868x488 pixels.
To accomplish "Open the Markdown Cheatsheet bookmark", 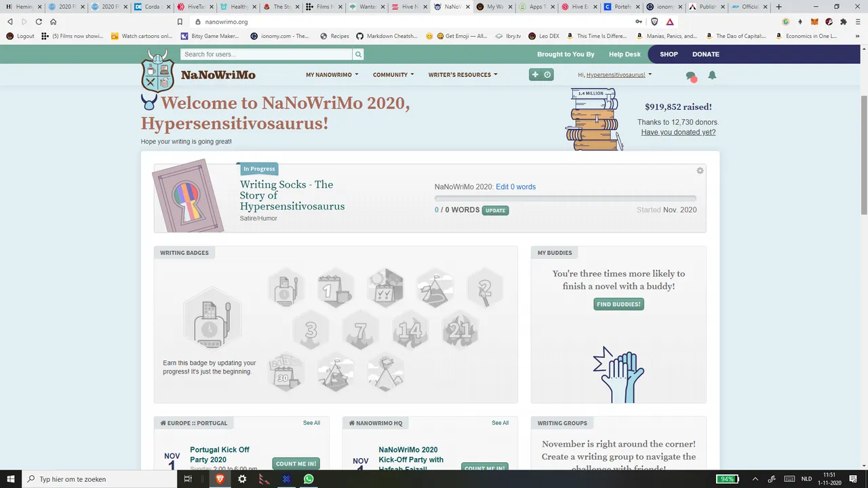I will pyautogui.click(x=386, y=36).
